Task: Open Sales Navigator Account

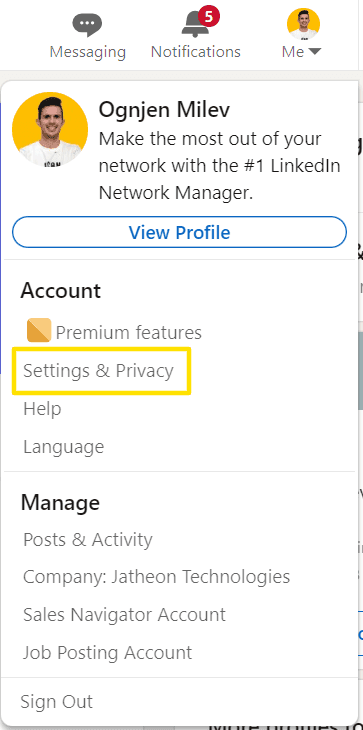Action: 125,615
